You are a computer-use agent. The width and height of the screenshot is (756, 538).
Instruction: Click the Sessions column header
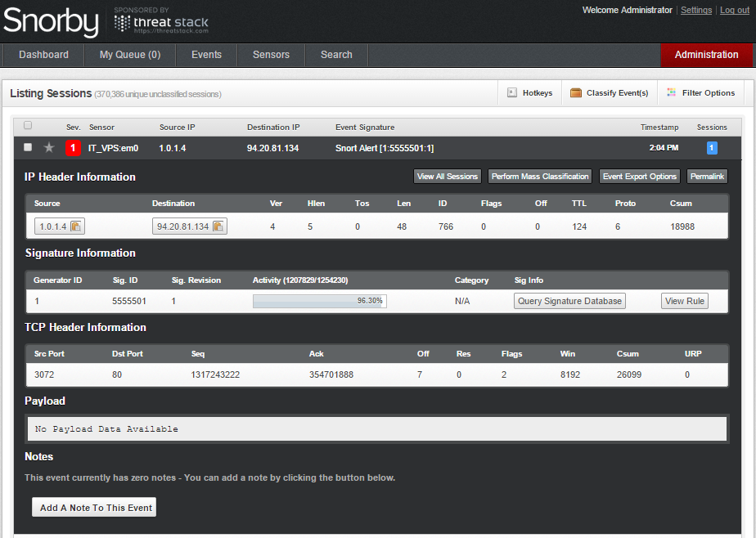712,128
